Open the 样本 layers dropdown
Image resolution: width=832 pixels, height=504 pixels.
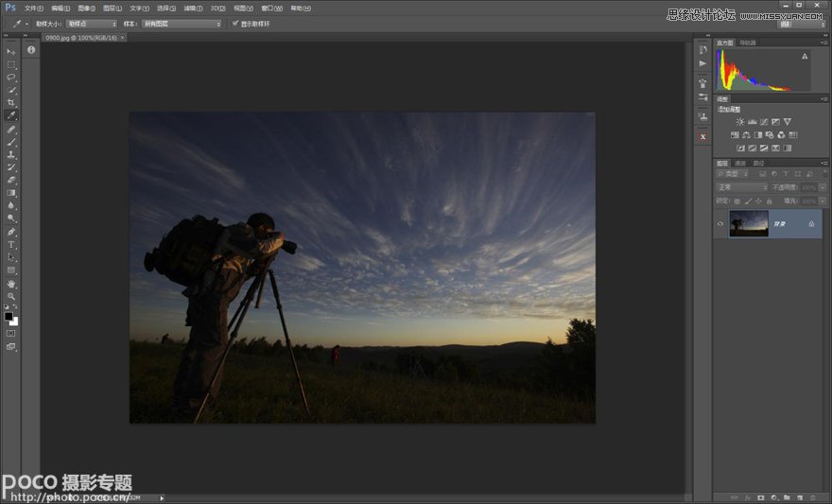tap(181, 24)
